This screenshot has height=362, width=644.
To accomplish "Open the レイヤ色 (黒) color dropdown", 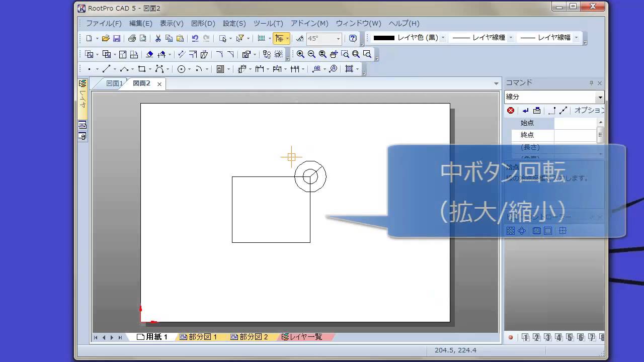I will pyautogui.click(x=443, y=38).
